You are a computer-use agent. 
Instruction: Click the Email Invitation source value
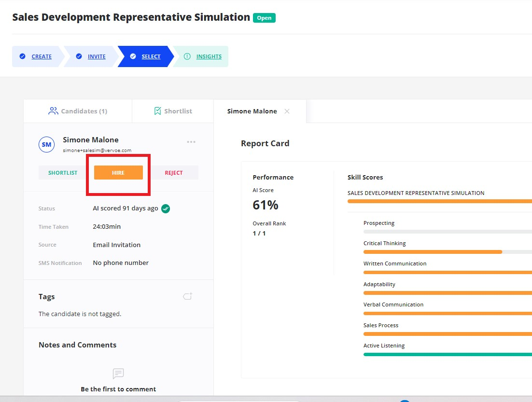click(x=117, y=245)
